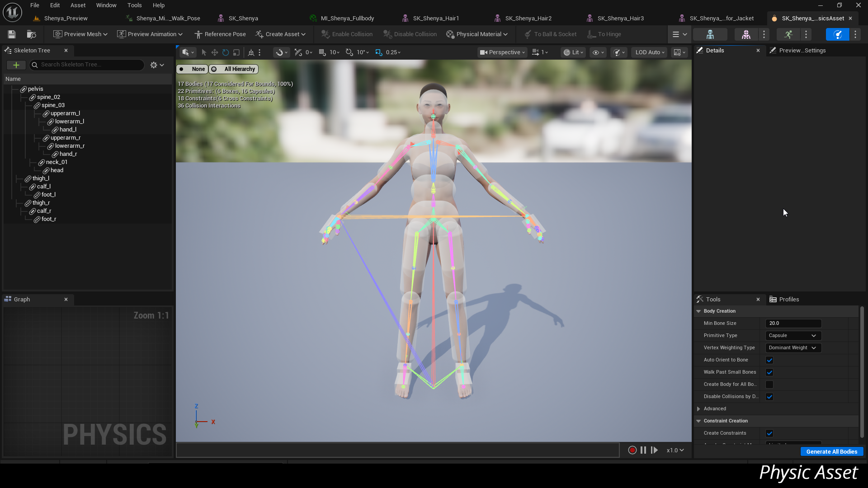The height and width of the screenshot is (488, 868).
Task: Toggle Auto Orient to Bone checkbox
Action: [769, 360]
